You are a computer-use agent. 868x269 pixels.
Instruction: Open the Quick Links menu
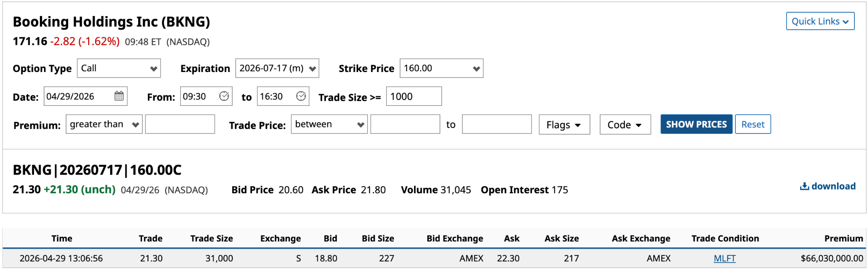[x=820, y=21]
